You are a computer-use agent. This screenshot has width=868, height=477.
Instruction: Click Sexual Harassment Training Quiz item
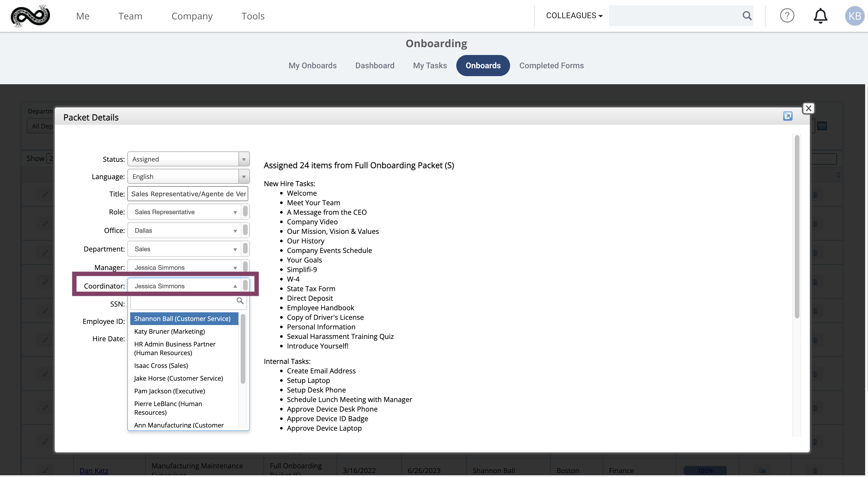coord(340,336)
